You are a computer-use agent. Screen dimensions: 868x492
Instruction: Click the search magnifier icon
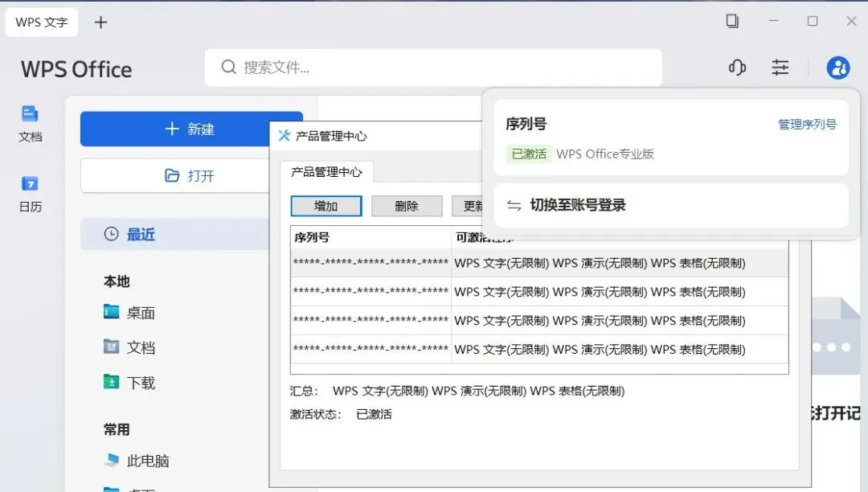[228, 67]
